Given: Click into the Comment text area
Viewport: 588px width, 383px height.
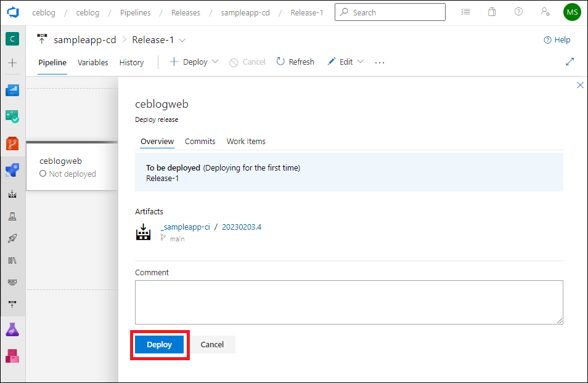Looking at the screenshot, I should pos(349,302).
